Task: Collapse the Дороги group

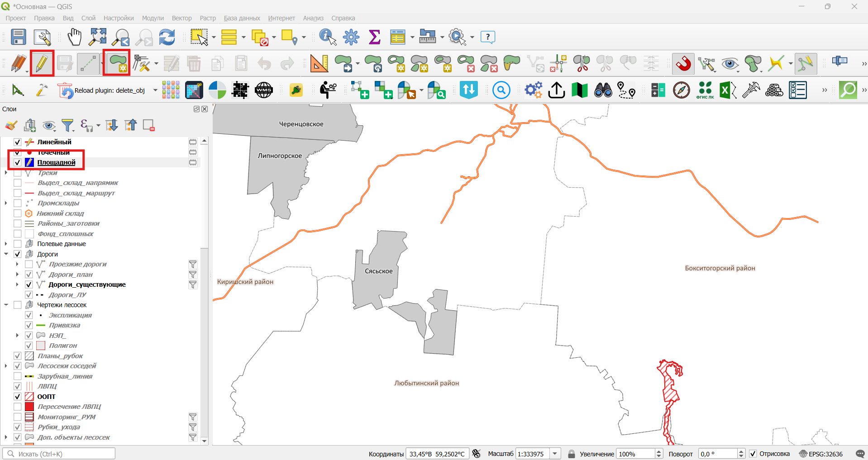Action: click(6, 254)
